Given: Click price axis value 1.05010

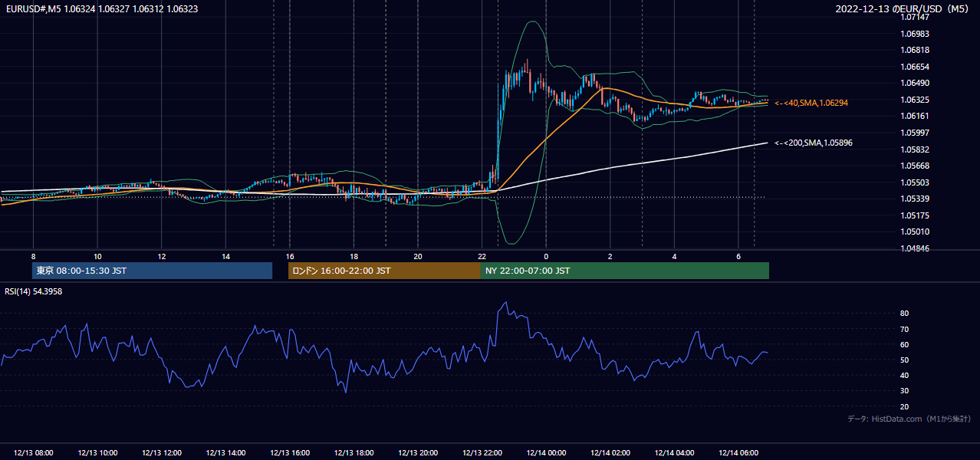Looking at the screenshot, I should (916, 232).
